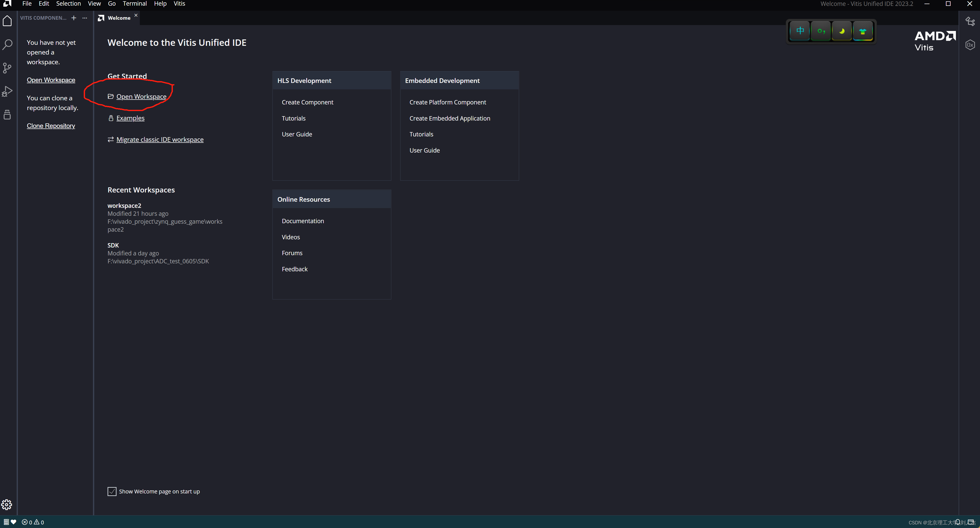Open recent workspace2 entry
The height and width of the screenshot is (528, 980).
[124, 206]
